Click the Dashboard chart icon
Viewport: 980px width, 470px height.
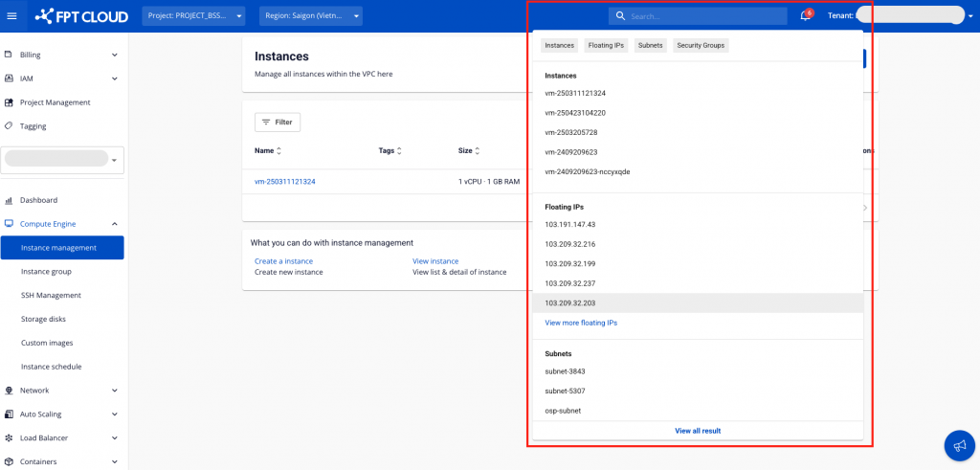pos(9,201)
